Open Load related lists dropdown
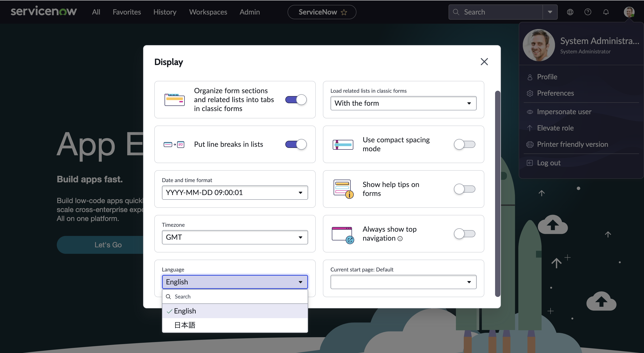 click(403, 103)
